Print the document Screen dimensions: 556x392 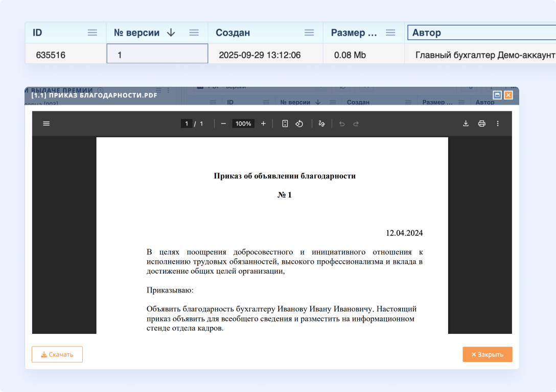[x=481, y=123]
